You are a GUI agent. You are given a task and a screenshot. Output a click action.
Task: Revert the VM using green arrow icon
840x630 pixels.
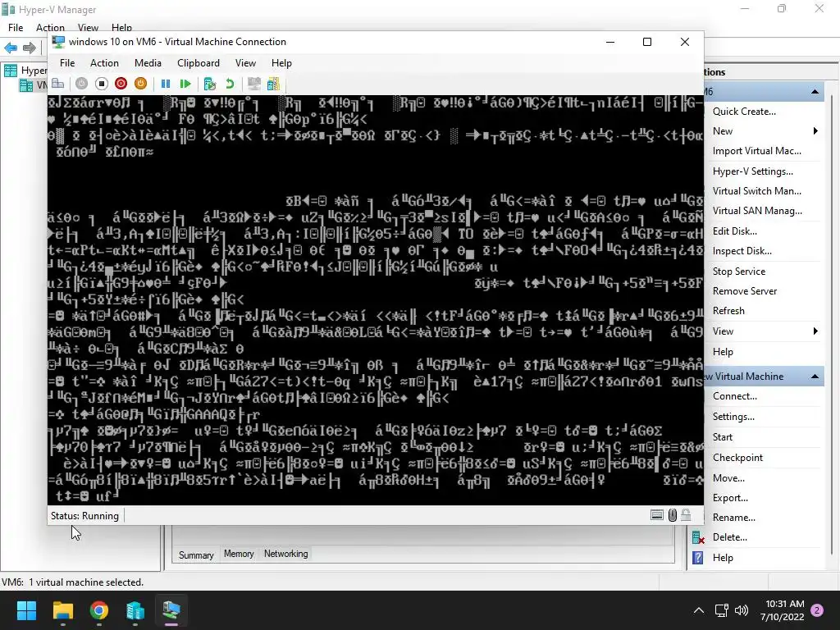pos(230,84)
